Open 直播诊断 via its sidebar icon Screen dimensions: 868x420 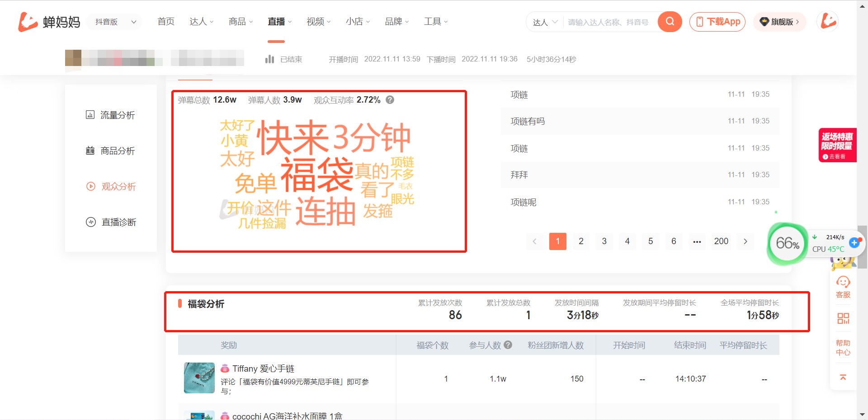91,222
